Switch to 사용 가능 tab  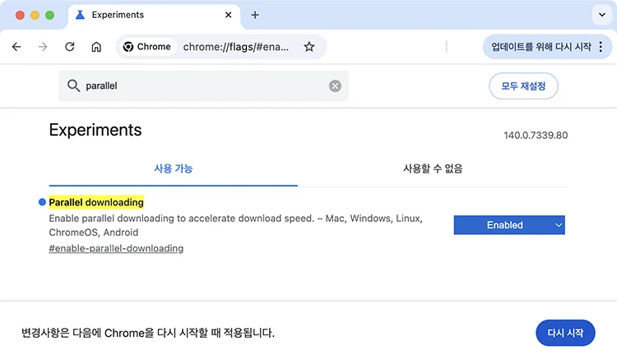coord(173,169)
